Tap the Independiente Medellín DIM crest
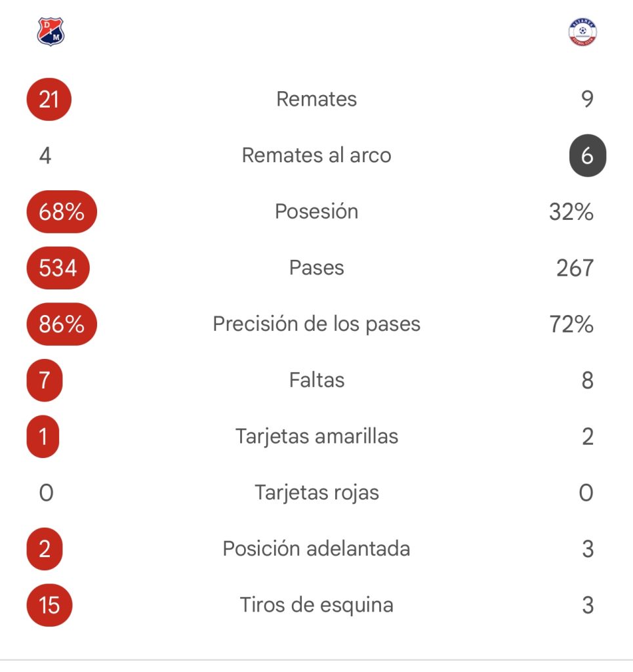Viewport: 633px width, 672px height. point(51,31)
